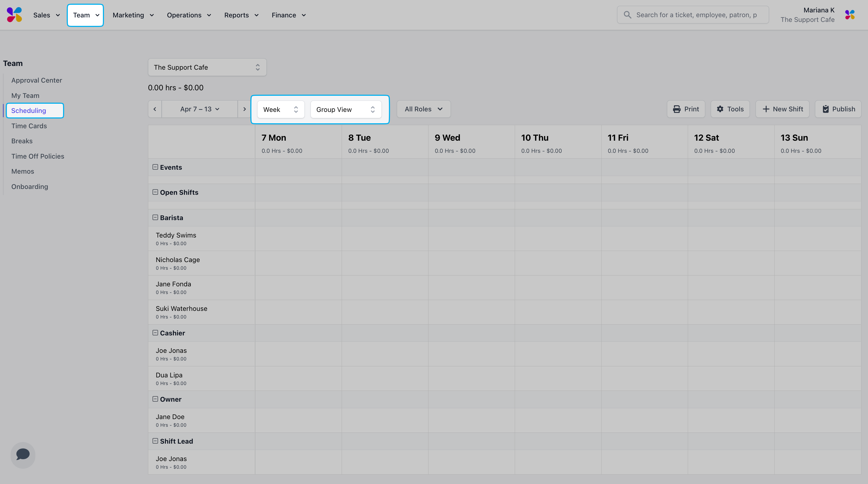Open The Support Cafe location dropdown
868x484 pixels.
[207, 67]
